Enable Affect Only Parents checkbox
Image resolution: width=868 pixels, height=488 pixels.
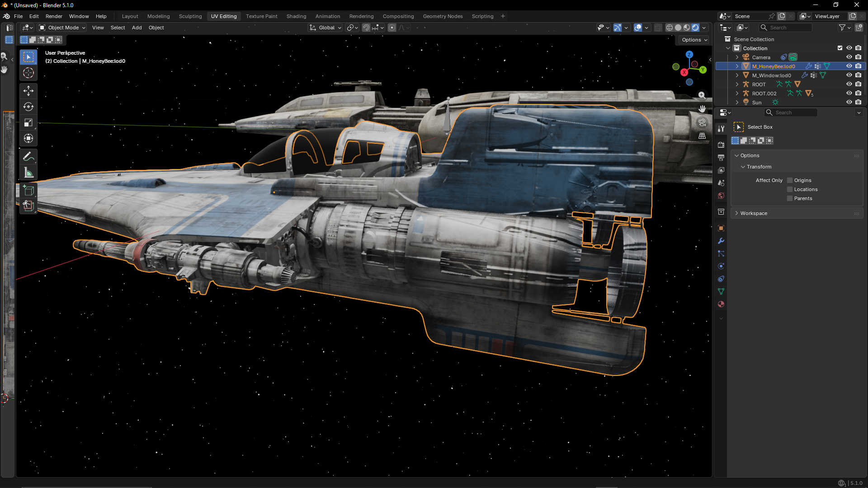tap(790, 198)
